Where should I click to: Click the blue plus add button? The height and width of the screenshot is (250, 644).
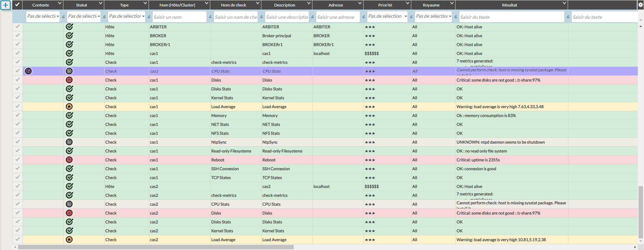click(x=5, y=5)
